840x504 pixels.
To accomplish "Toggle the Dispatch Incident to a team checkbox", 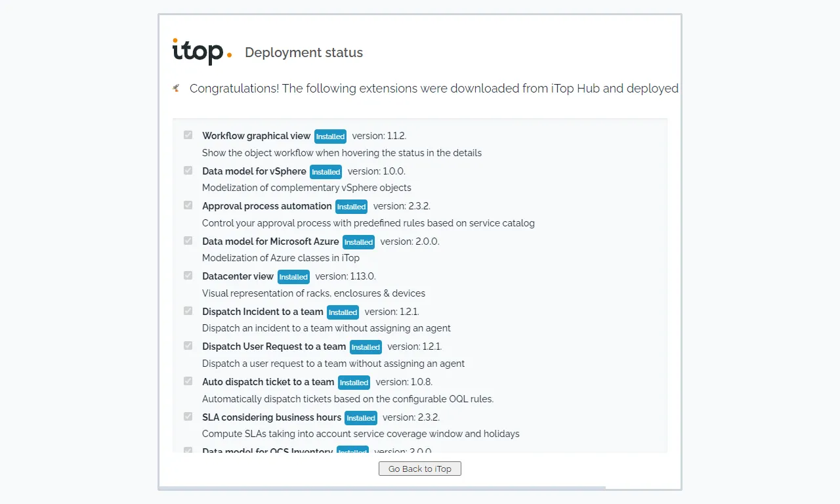I will tap(188, 311).
